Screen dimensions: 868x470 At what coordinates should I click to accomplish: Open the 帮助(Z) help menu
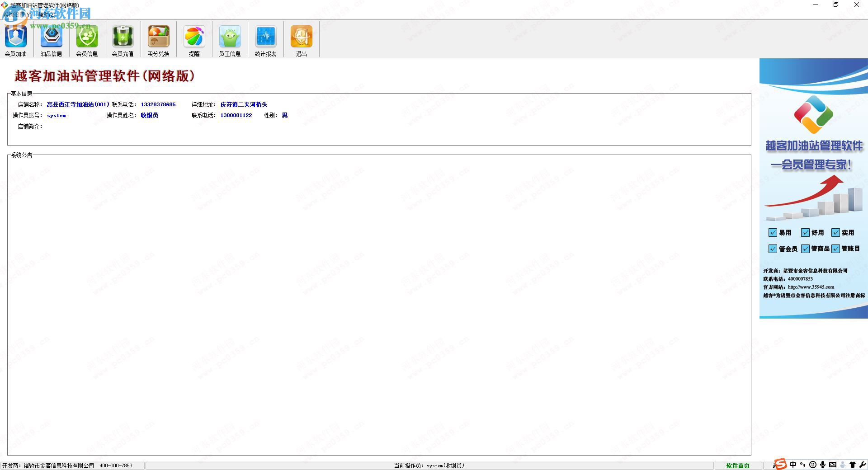coord(47,14)
